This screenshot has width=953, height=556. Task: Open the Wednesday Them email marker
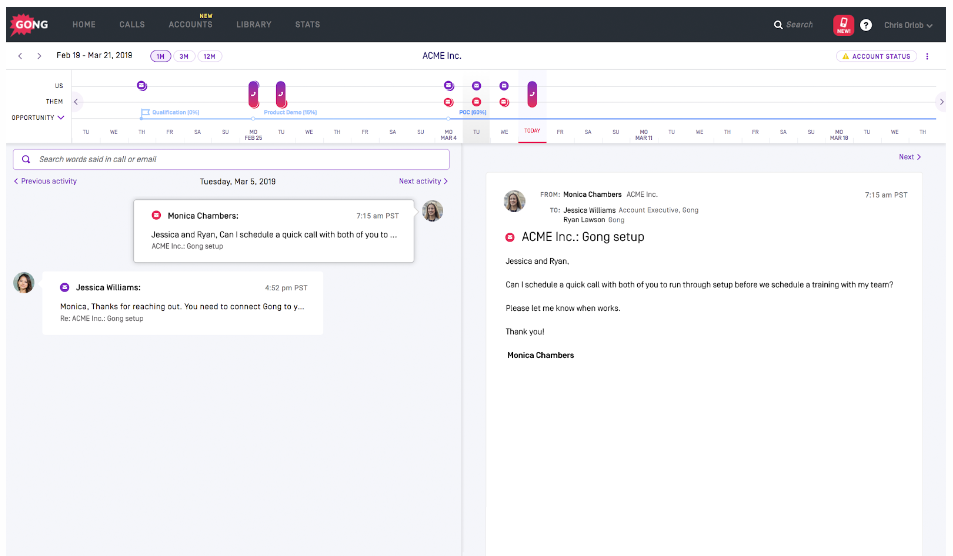[504, 102]
